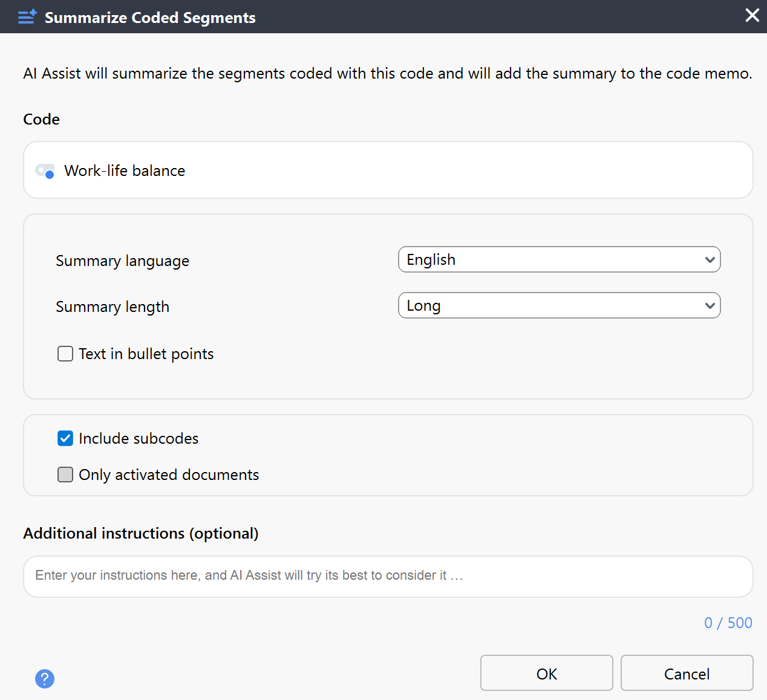Toggle the Only activated documents checkbox
The image size is (767, 700).
(65, 475)
